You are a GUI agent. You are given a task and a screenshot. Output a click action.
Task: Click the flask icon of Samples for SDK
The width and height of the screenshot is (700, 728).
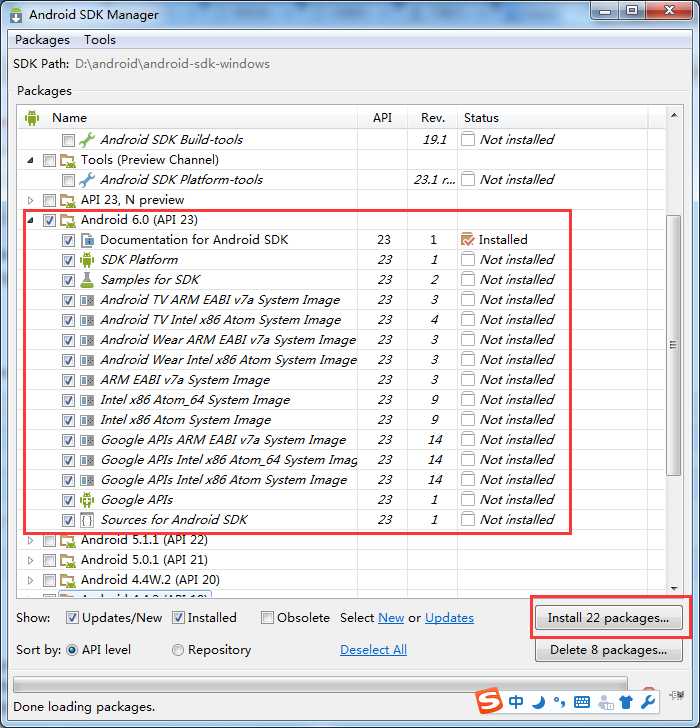pyautogui.click(x=87, y=280)
